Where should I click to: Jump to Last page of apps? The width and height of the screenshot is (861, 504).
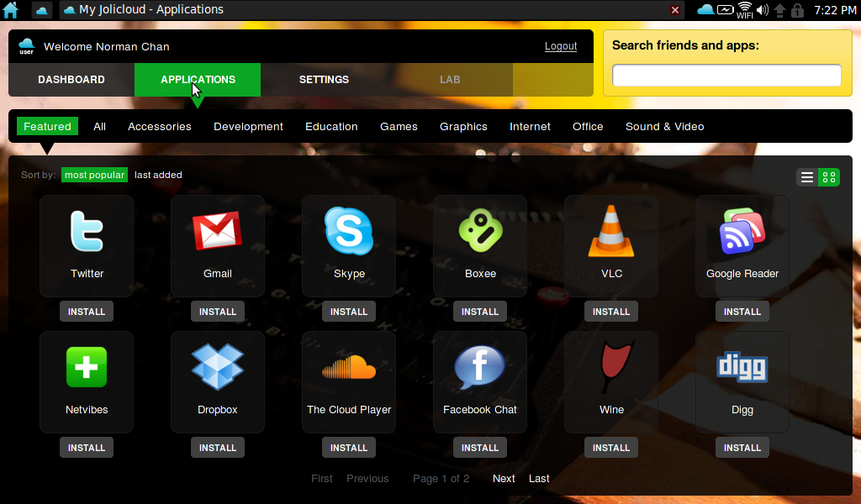pos(539,478)
